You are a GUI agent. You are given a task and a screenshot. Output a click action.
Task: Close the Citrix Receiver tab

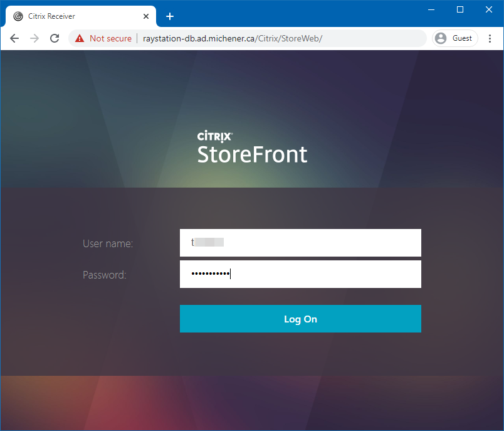[x=146, y=16]
